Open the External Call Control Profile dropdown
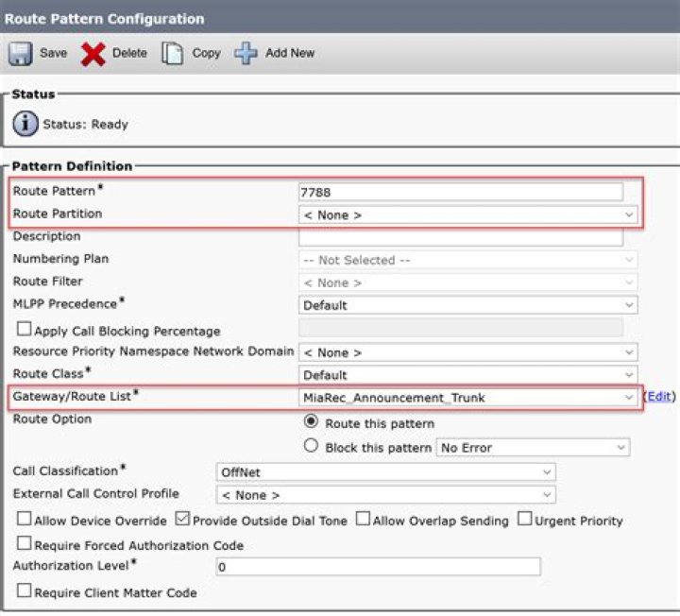Viewport: 680px width, 616px height. [385, 495]
